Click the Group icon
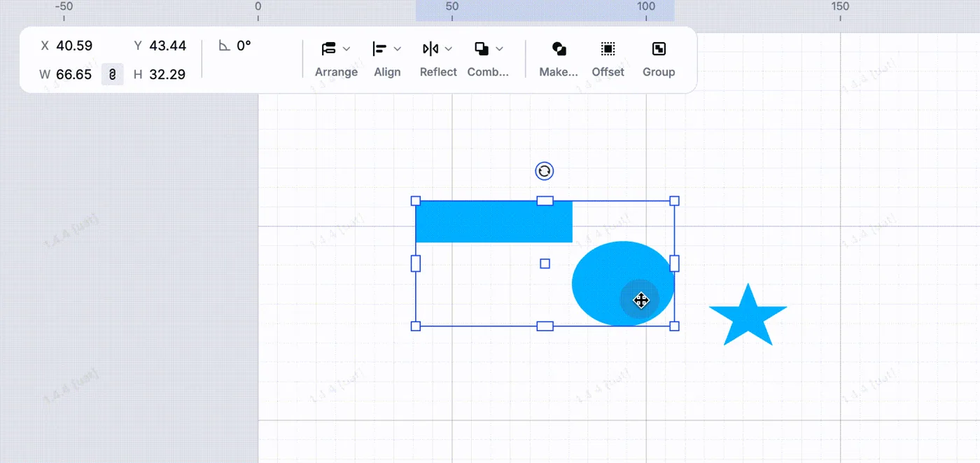 tap(659, 49)
